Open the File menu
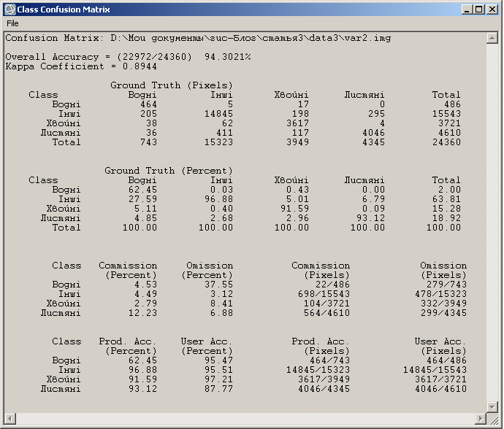This screenshot has width=504, height=429. point(12,23)
